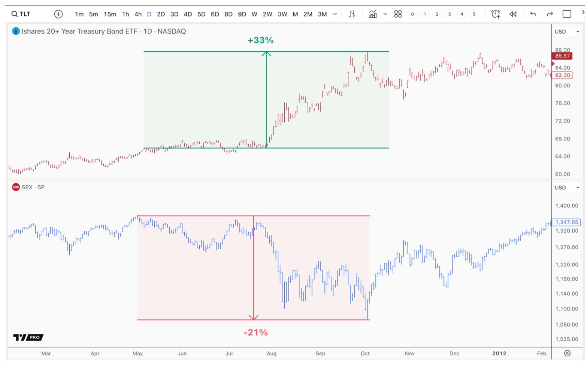Select the 3W timeframe
Image resolution: width=588 pixels, height=365 pixels.
tap(283, 14)
